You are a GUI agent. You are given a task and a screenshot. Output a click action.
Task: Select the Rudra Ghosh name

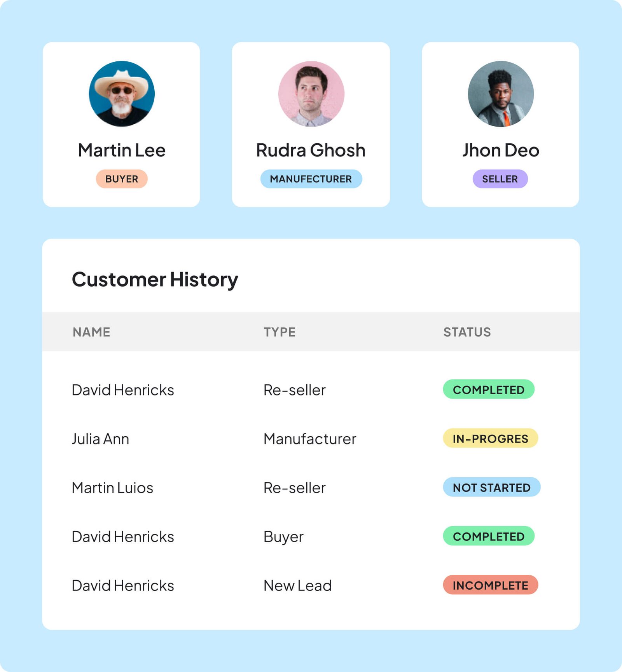311,150
